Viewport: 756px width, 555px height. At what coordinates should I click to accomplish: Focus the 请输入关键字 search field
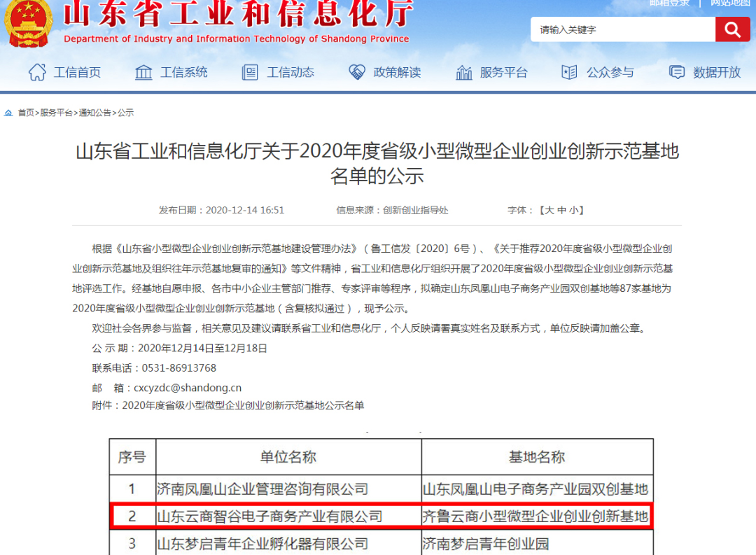coord(623,29)
